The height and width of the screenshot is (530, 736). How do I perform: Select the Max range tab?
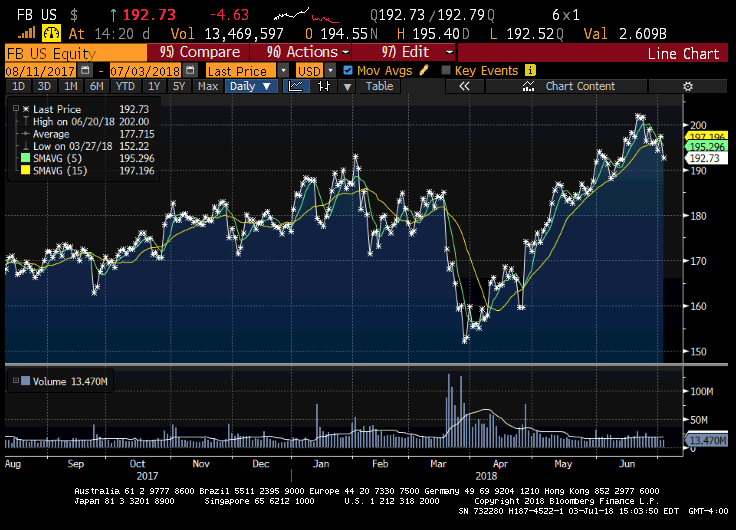pos(208,86)
